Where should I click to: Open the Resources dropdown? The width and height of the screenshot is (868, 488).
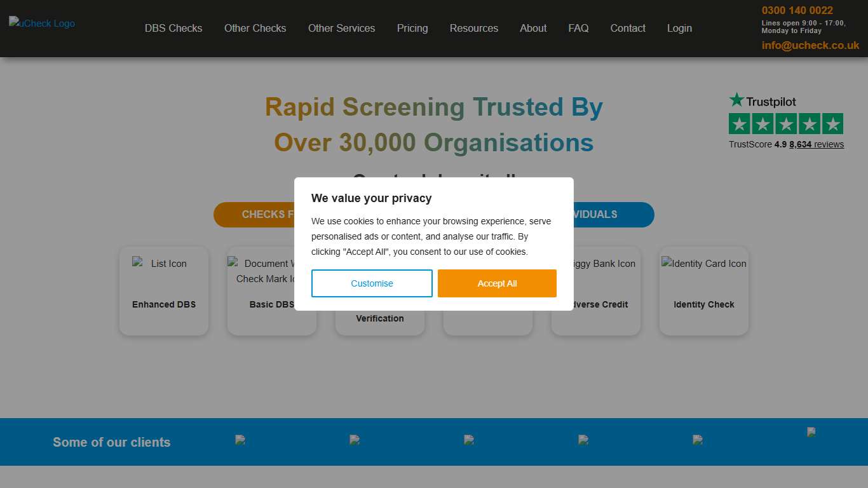point(473,28)
